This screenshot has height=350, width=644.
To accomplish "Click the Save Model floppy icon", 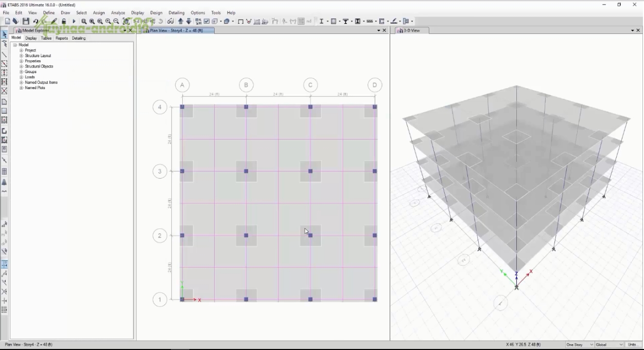I will click(x=26, y=21).
